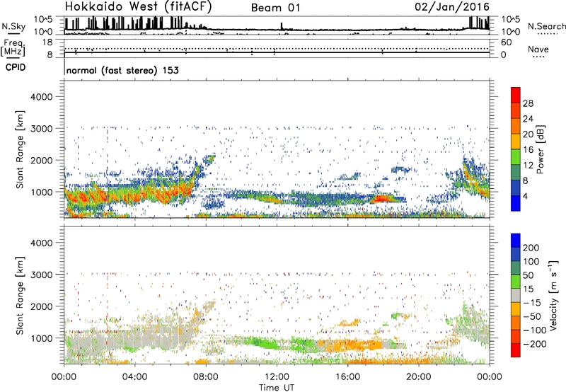Click the Power color bar
The width and height of the screenshot is (566, 392).
click(516, 149)
